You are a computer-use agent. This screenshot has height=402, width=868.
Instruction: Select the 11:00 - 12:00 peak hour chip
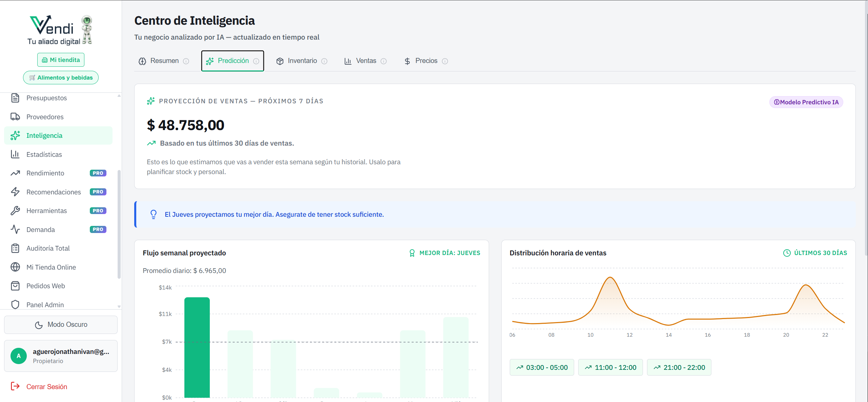click(610, 367)
